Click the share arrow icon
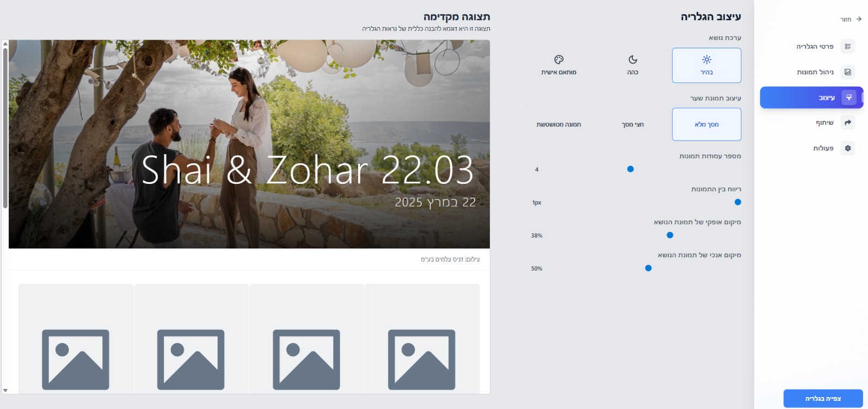 (847, 123)
